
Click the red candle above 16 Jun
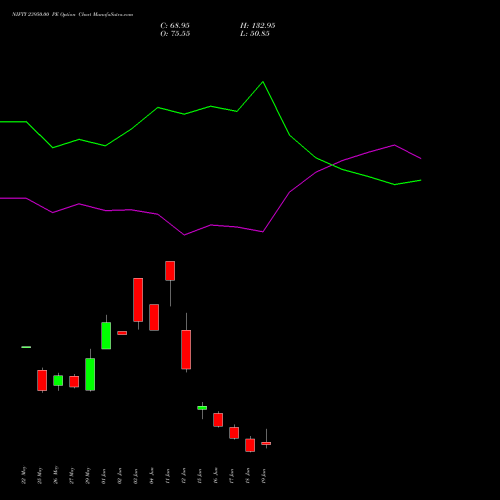[x=218, y=420]
